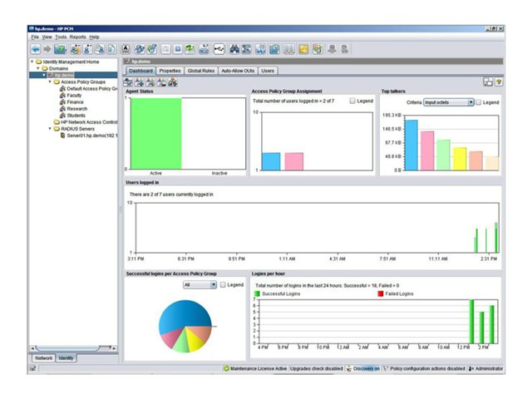The height and width of the screenshot is (399, 532).
Task: Switch to the Global Rules tab
Action: pos(200,71)
